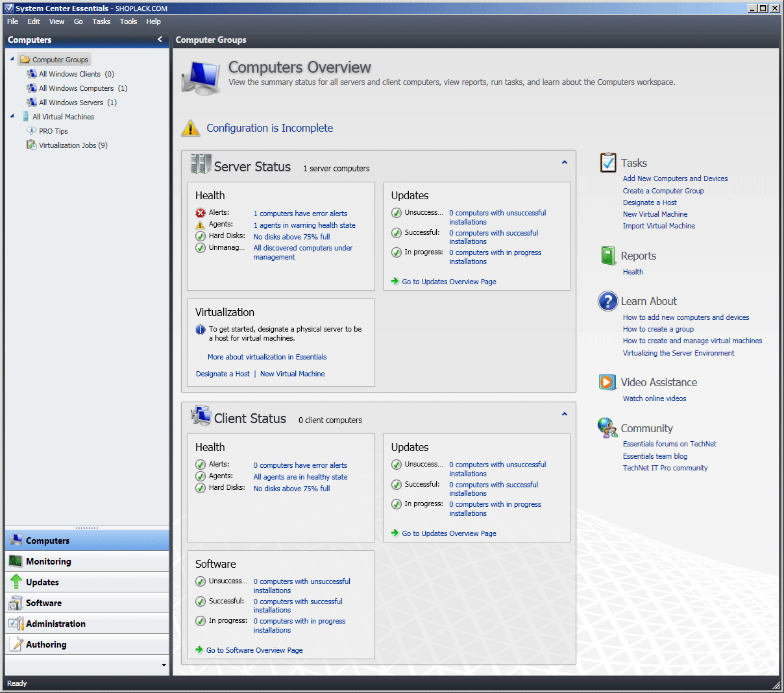Click Import Virtual Machine task
The image size is (784, 693).
point(659,226)
